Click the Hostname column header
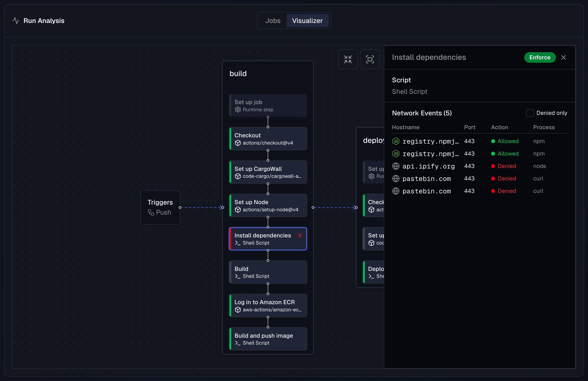The image size is (588, 381). pyautogui.click(x=406, y=127)
